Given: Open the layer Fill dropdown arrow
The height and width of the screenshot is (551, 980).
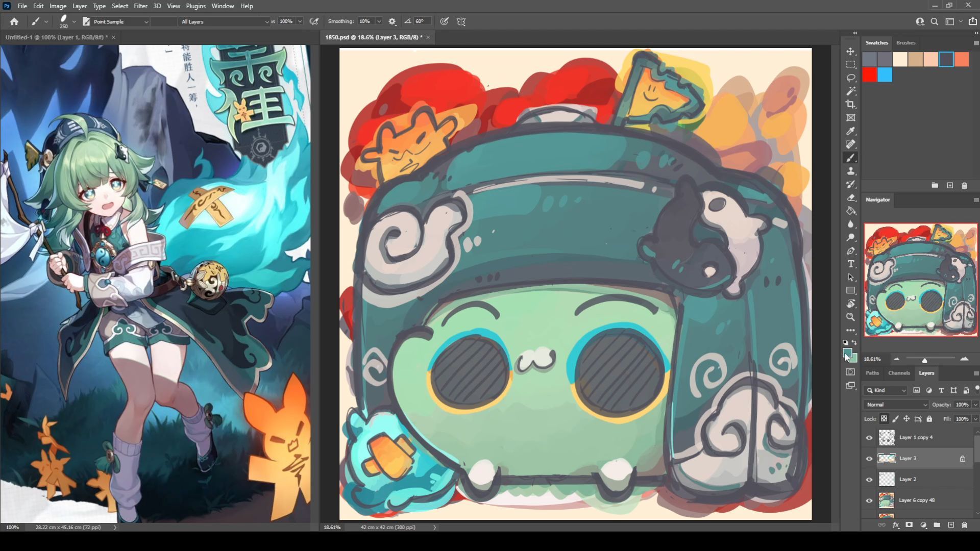Looking at the screenshot, I should [x=975, y=419].
